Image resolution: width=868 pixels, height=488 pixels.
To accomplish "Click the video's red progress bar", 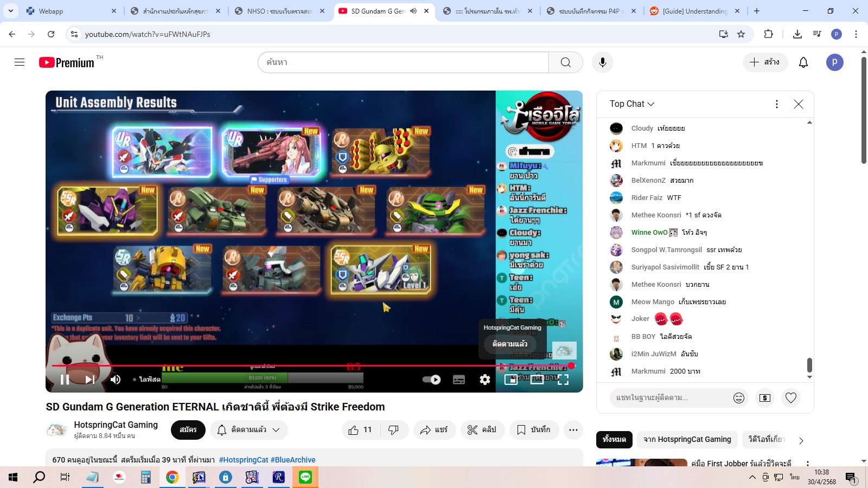I will [x=271, y=365].
